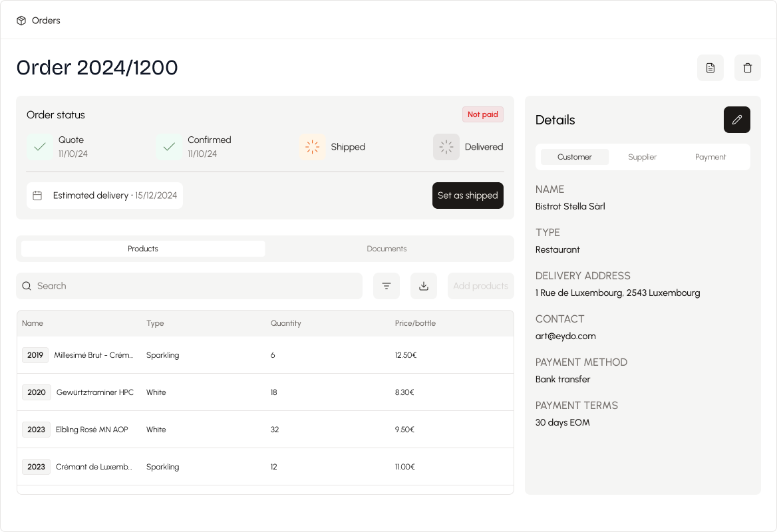Click the download icon button
Screen dimensions: 777x532
[x=424, y=286]
